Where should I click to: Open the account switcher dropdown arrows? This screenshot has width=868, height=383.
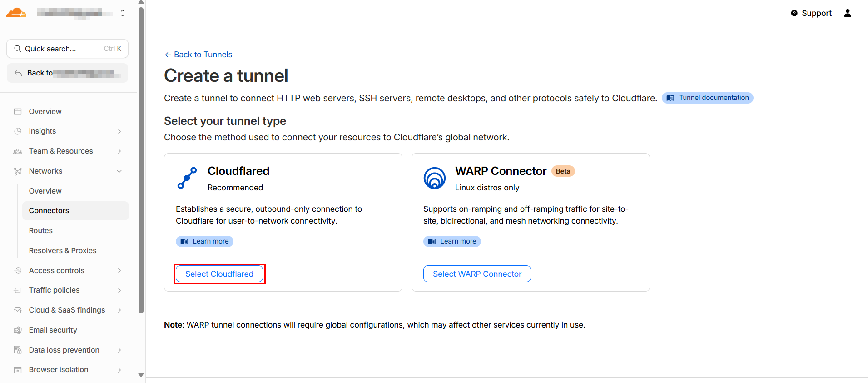(123, 13)
